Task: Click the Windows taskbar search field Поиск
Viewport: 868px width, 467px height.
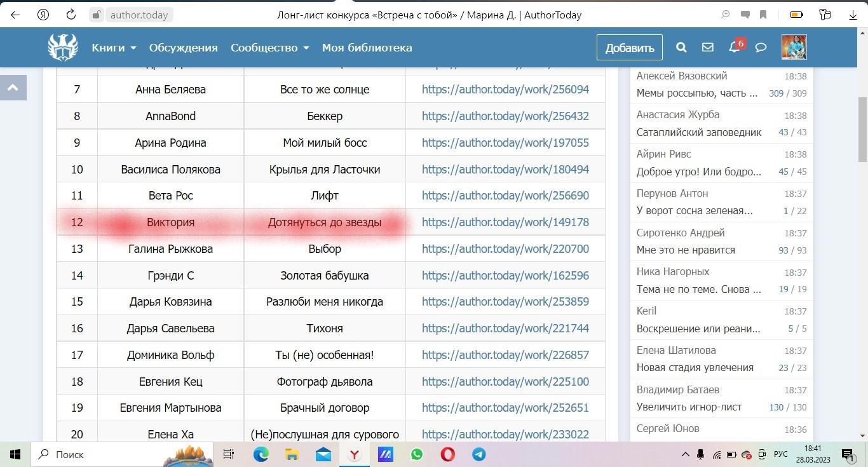Action: (95, 454)
